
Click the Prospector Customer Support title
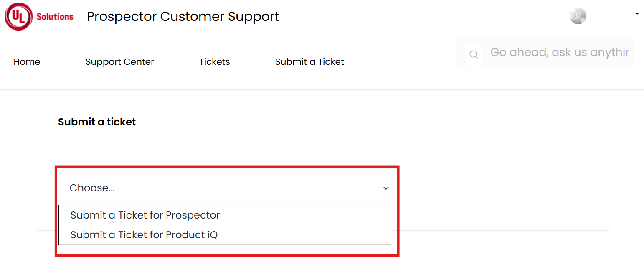183,17
